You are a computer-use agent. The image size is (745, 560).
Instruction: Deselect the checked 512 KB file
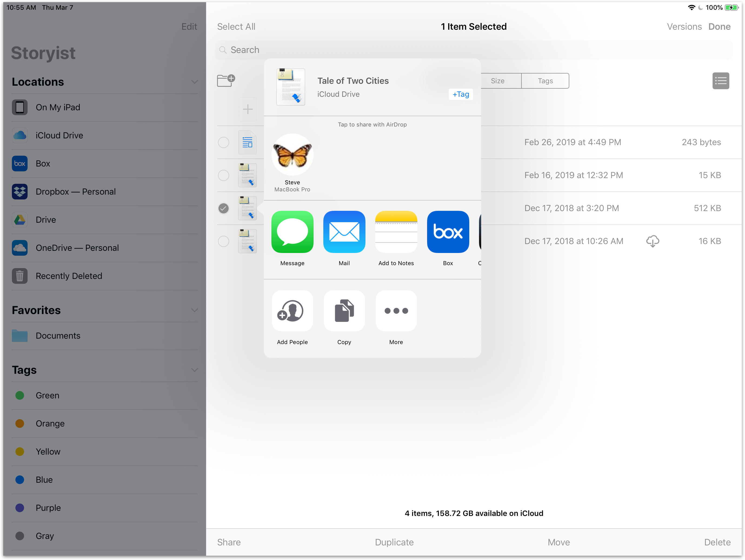click(223, 208)
